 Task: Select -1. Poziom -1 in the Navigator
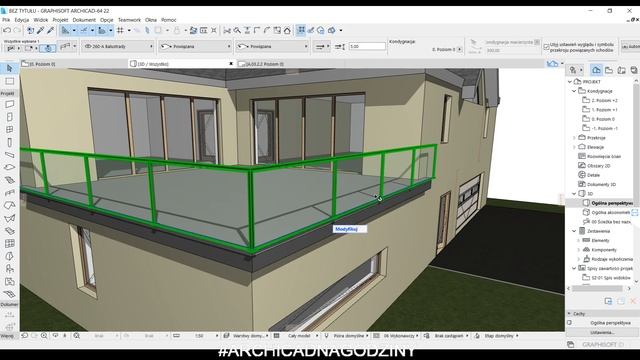600,128
